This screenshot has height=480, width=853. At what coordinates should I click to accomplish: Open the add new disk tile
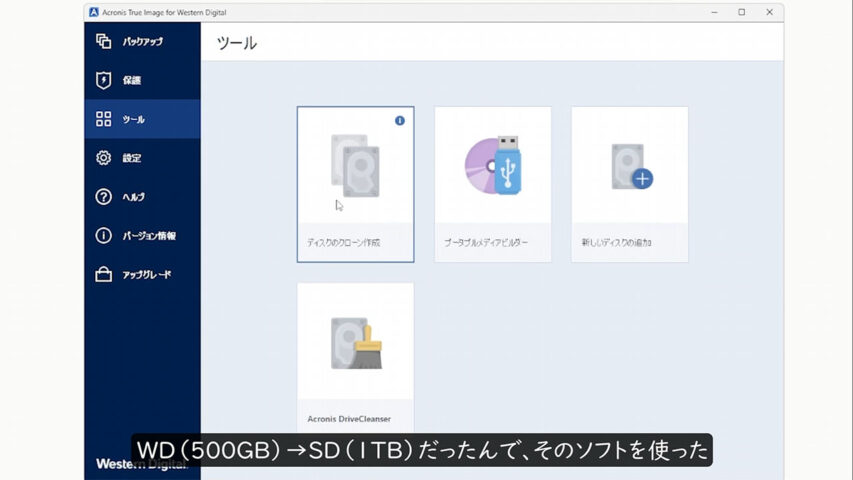(629, 170)
